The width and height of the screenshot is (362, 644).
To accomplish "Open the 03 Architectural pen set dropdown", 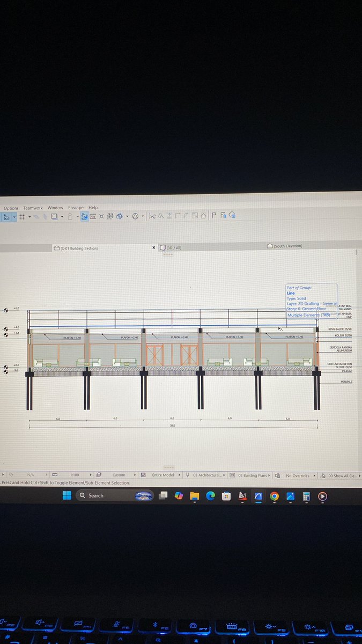I will click(208, 475).
